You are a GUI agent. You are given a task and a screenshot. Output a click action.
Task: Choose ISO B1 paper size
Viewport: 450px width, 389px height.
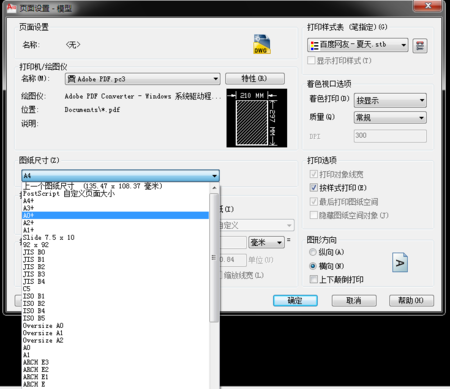(x=115, y=296)
